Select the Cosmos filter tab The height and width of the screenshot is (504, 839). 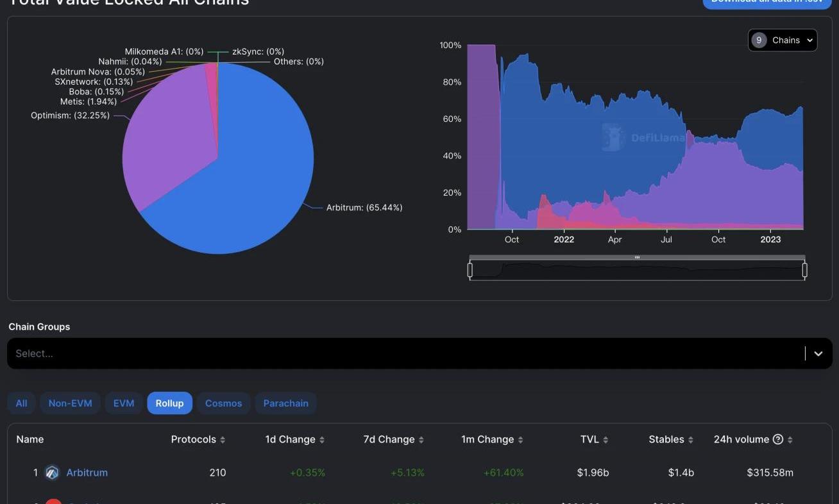tap(223, 403)
